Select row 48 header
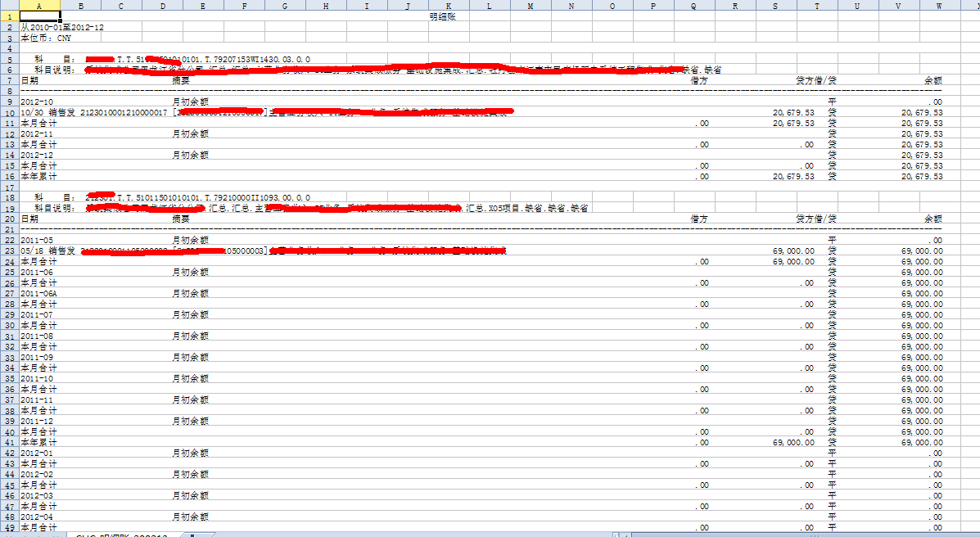Screen dimensions: 980x537 click(9, 517)
